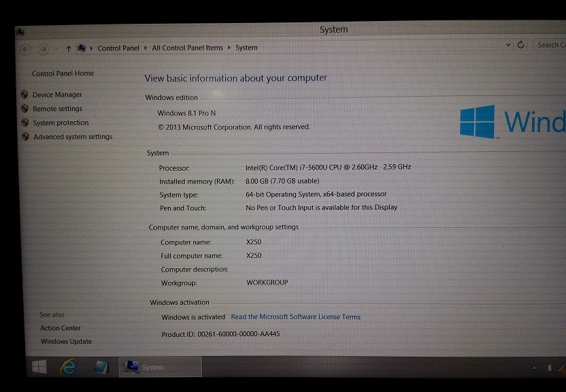This screenshot has width=566, height=392.
Task: Select the Windows 8.1 Pro N text
Action: [186, 114]
